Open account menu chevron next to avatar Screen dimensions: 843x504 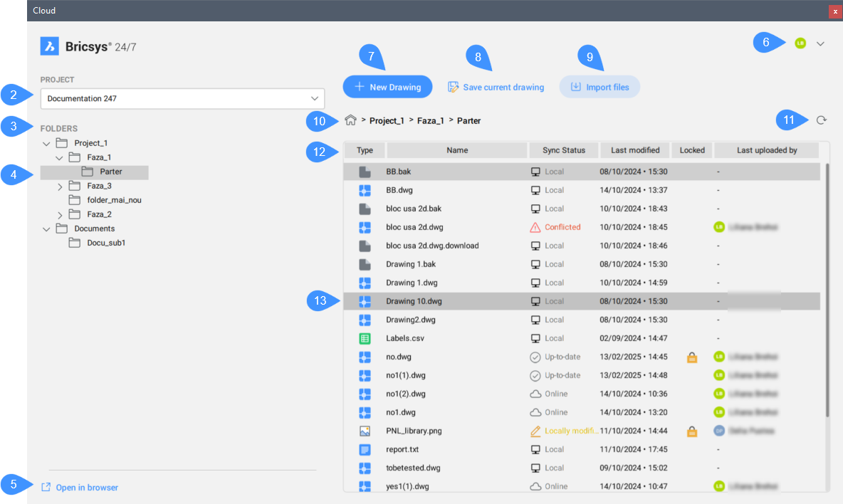click(820, 44)
